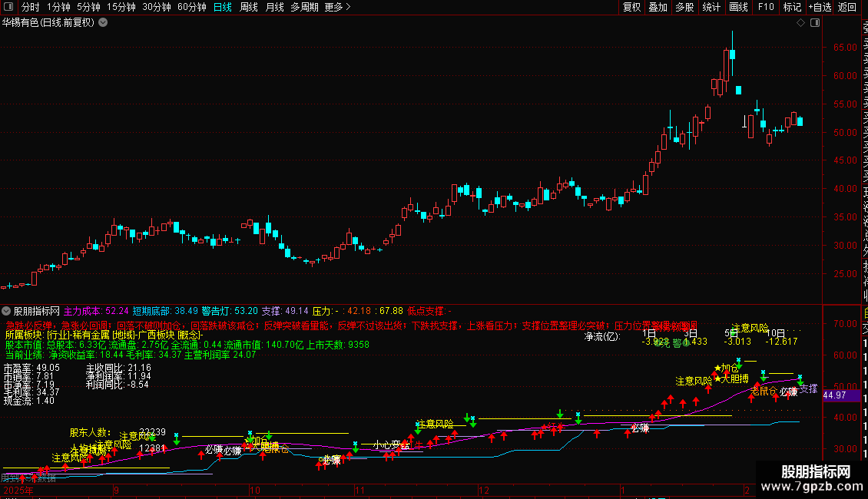868x499 pixels.
Task: Click the purple 支撑 label at right
Action: pos(809,389)
